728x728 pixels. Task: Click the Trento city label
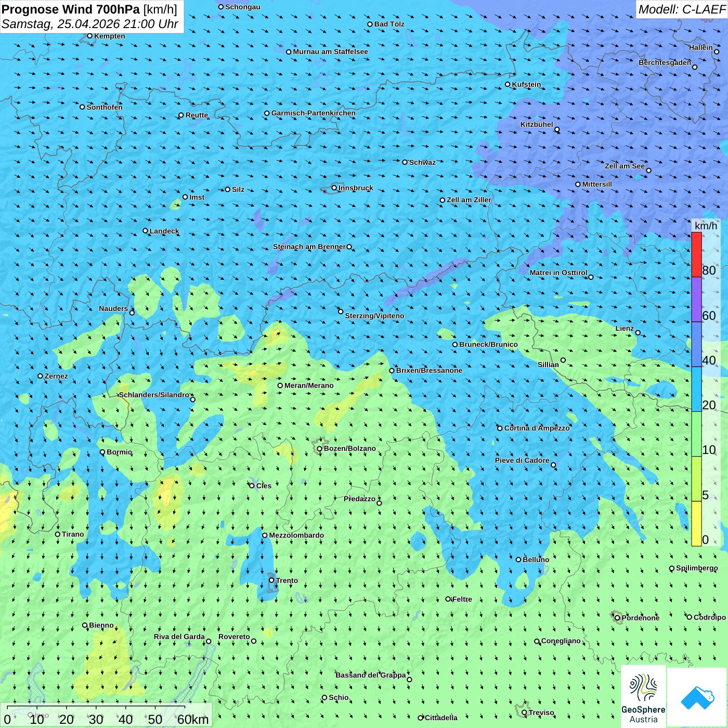click(287, 580)
